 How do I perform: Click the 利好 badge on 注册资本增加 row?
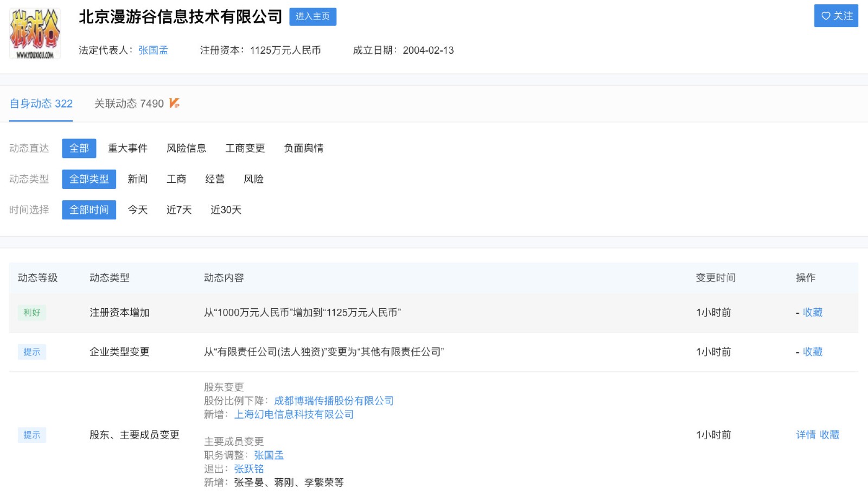32,313
